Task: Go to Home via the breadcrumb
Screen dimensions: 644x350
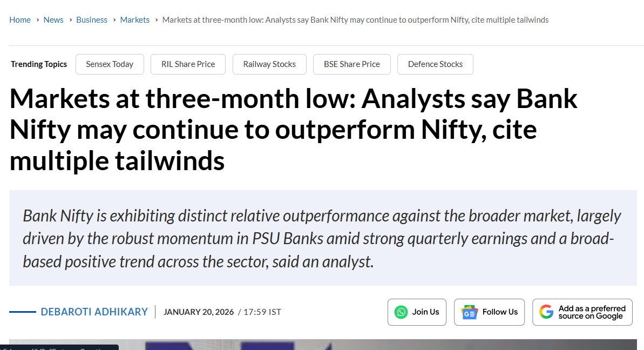Action: click(20, 19)
